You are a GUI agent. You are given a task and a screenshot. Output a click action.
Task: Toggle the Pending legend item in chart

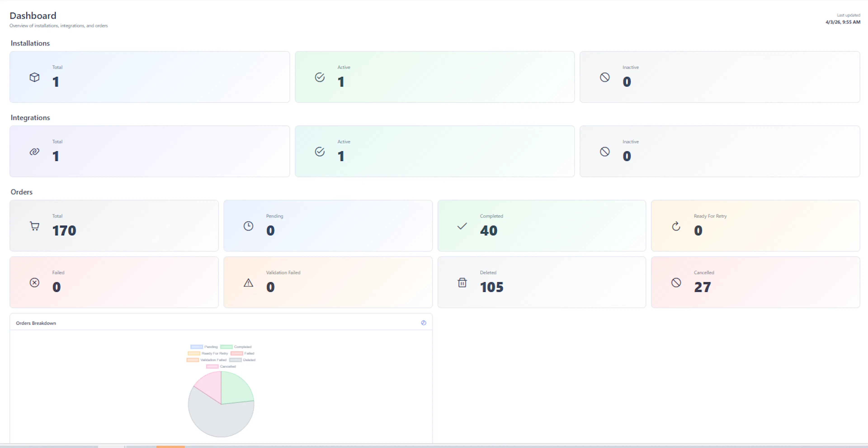204,347
